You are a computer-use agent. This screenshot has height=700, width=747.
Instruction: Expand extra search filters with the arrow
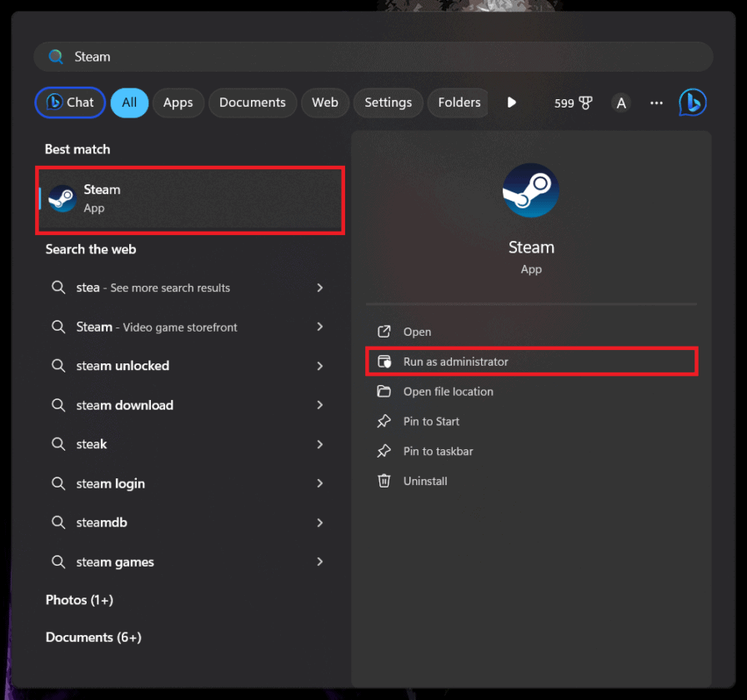511,102
